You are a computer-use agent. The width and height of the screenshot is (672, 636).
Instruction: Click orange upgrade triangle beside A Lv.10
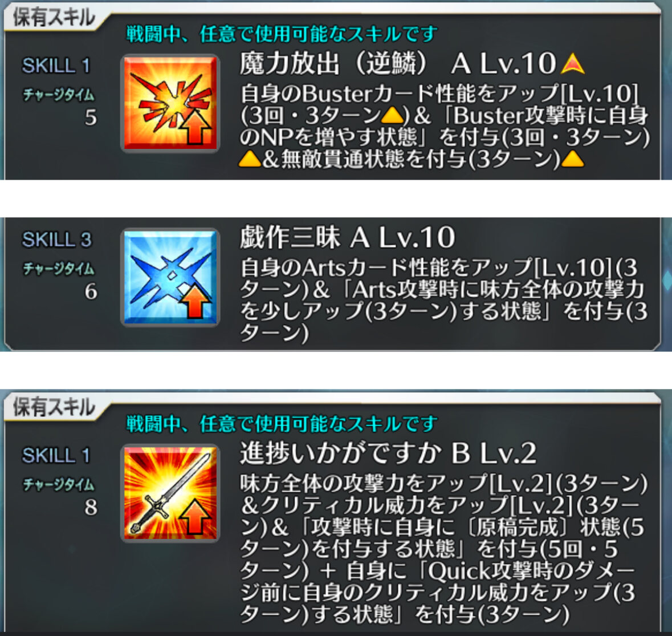572,64
